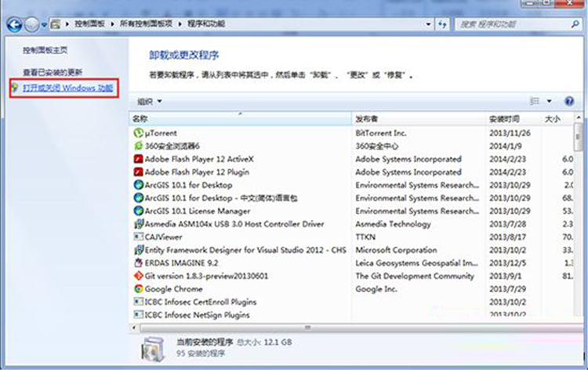Select Entity Framework Designer icon
Screen dimensions: 588x372
pyautogui.click(x=138, y=250)
